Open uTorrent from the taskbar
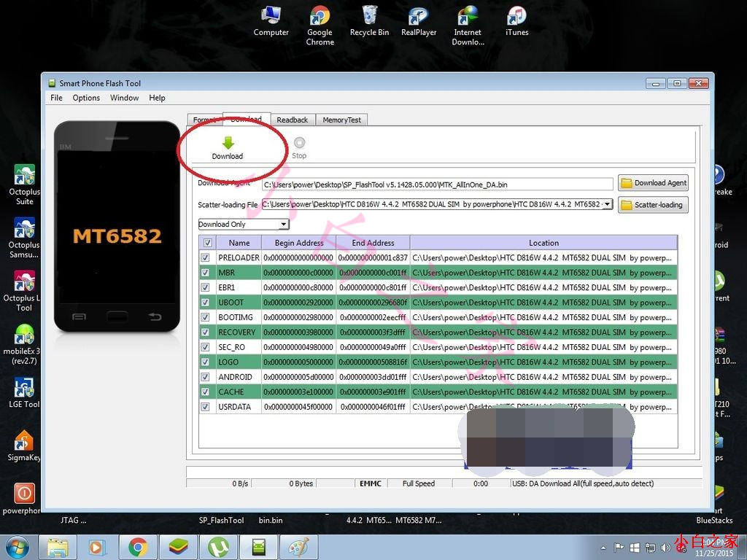The width and height of the screenshot is (747, 560). [x=218, y=547]
